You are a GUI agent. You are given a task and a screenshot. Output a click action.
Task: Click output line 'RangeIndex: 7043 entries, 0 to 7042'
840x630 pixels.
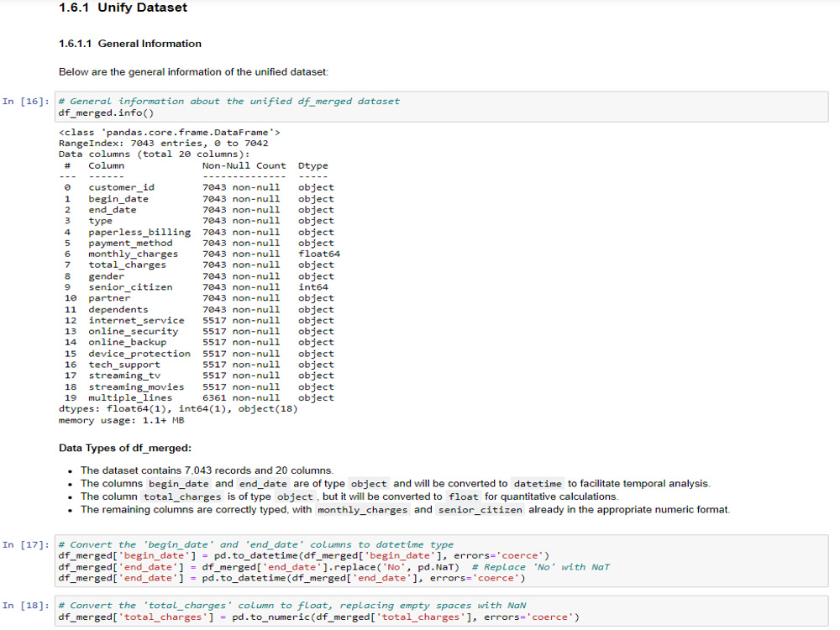pos(164,143)
